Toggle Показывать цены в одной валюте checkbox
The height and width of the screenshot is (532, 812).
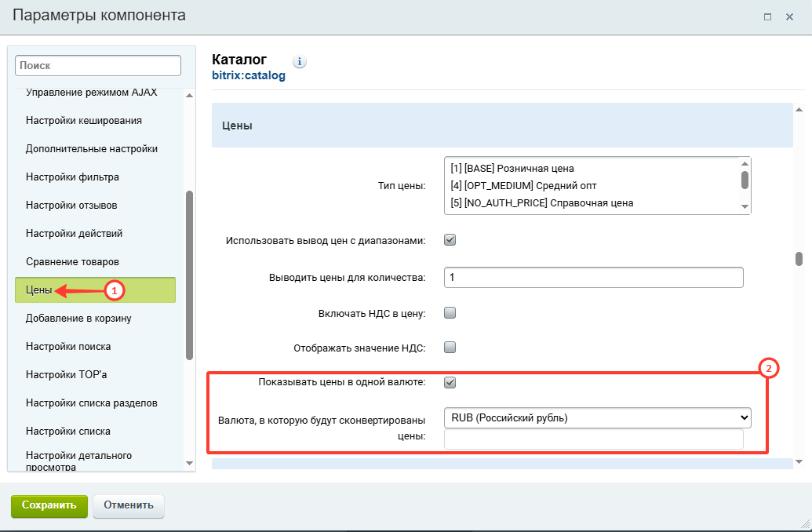click(x=450, y=382)
